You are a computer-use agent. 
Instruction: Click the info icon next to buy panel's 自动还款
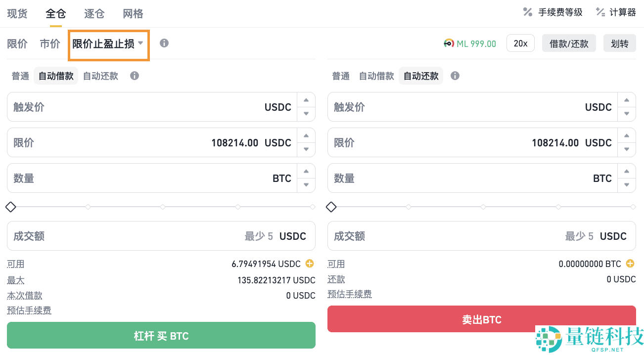click(x=134, y=75)
